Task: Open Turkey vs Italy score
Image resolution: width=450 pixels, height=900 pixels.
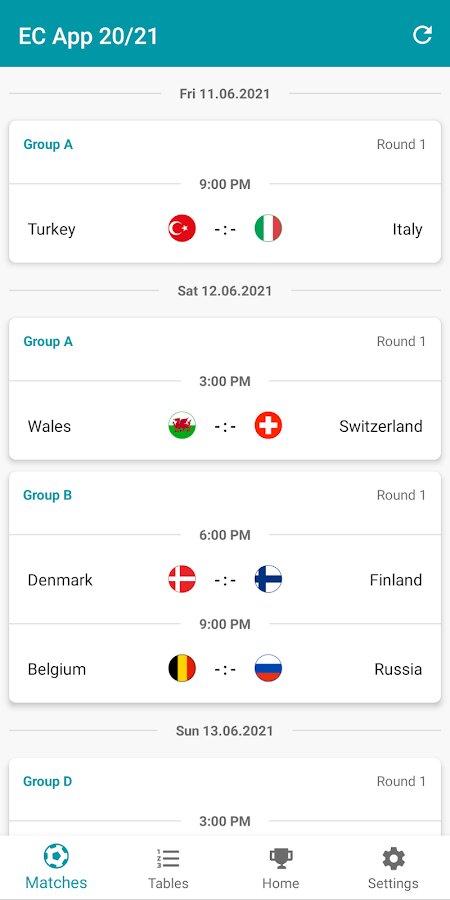Action: pyautogui.click(x=225, y=230)
